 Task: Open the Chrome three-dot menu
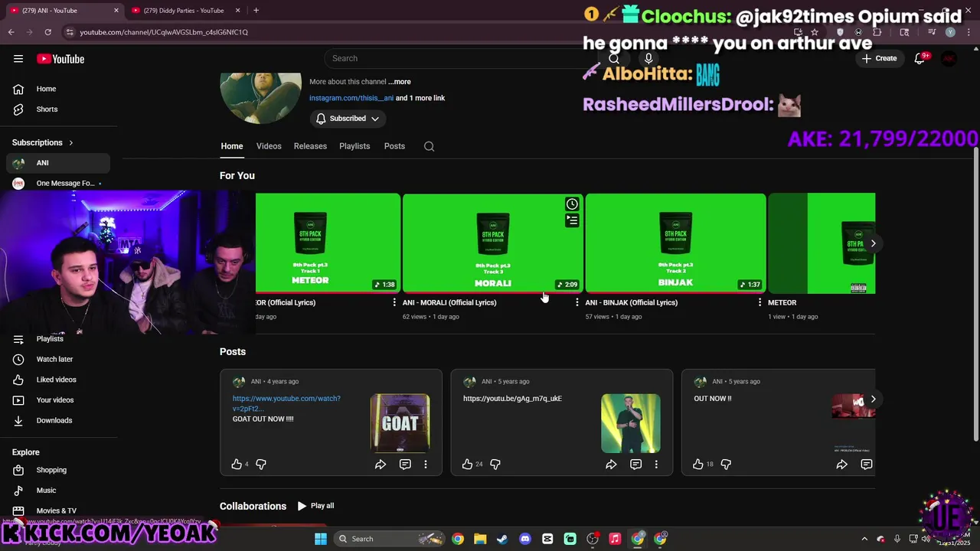coord(967,32)
